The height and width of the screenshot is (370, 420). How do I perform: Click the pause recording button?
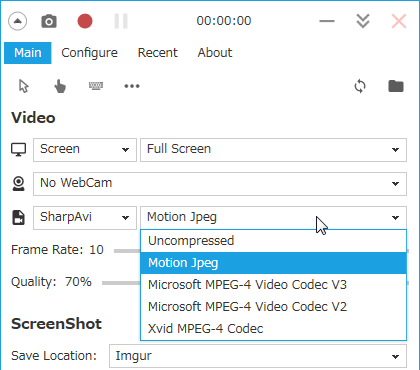121,21
